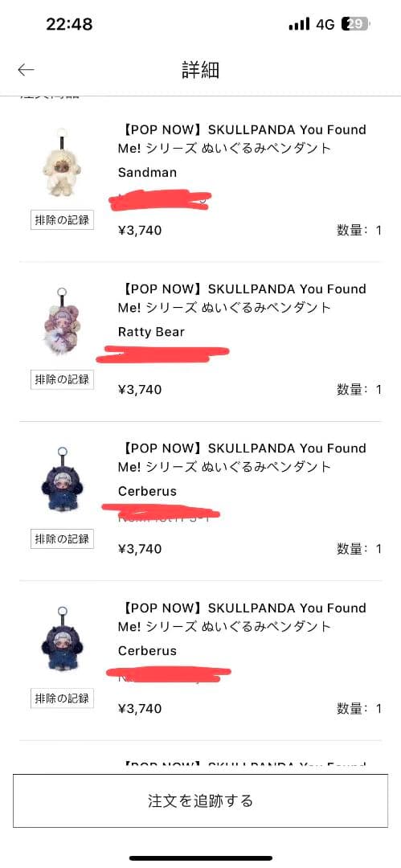Tap the battery indicator in status bar
This screenshot has width=401, height=868.
pyautogui.click(x=355, y=24)
